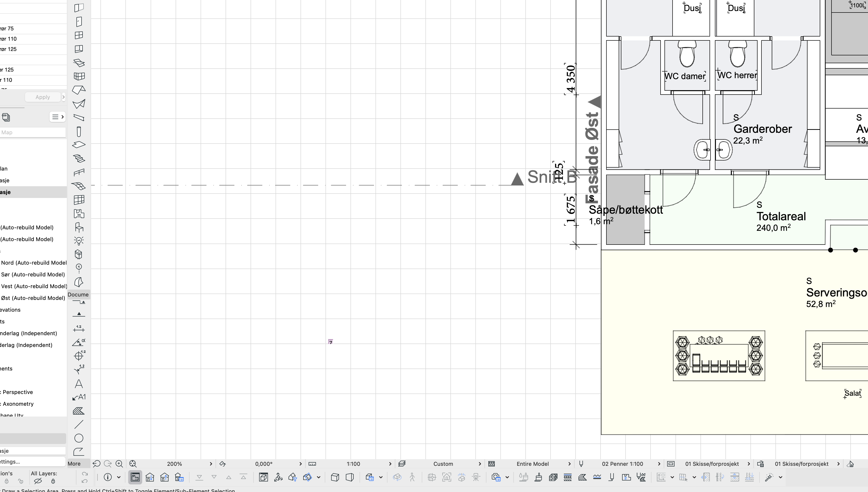The height and width of the screenshot is (492, 868).
Task: Select the Curtain Wall grid tool
Action: point(79,200)
